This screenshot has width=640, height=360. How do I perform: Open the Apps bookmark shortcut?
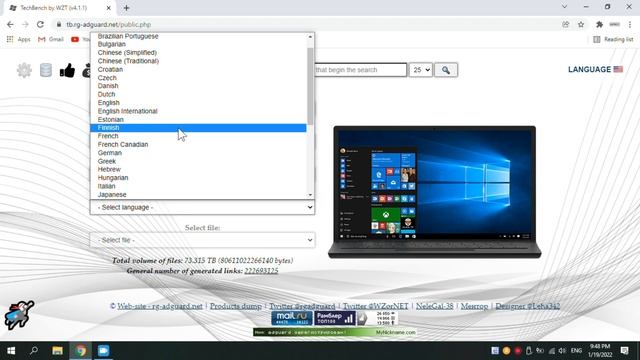[19, 39]
